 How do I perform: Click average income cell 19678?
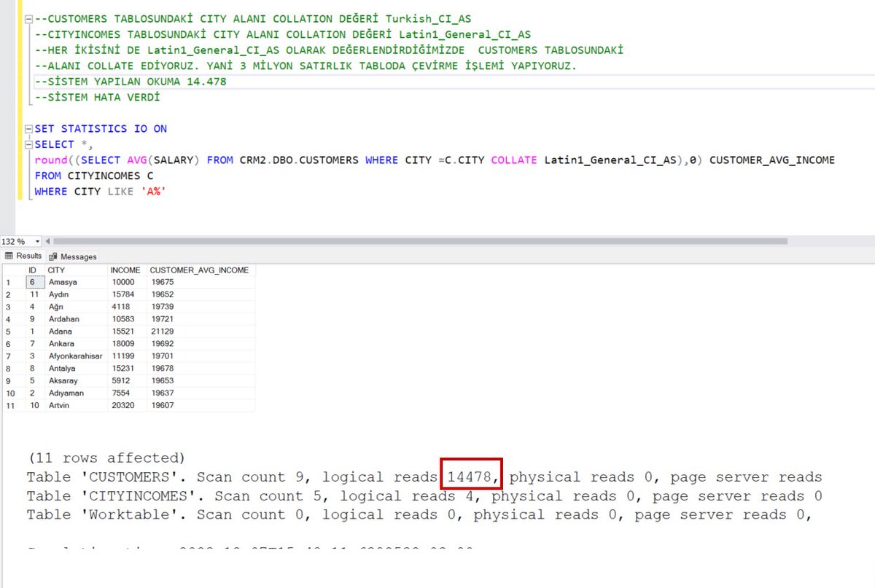pos(201,369)
